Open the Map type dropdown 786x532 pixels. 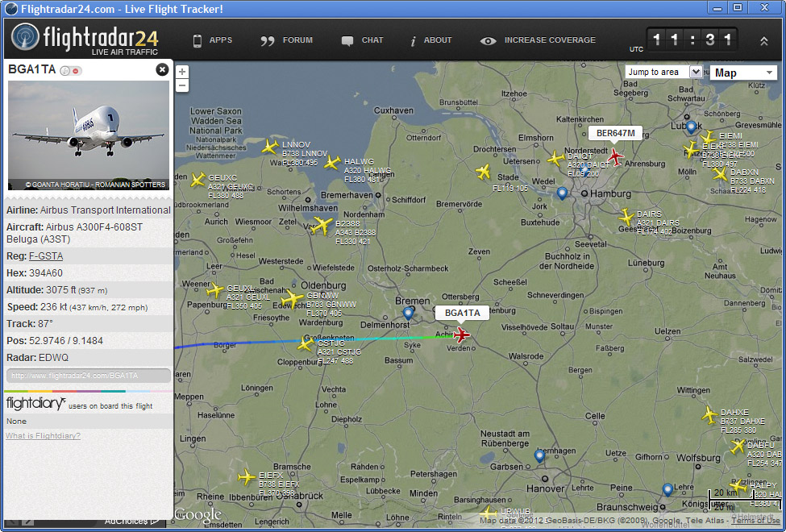(x=743, y=73)
